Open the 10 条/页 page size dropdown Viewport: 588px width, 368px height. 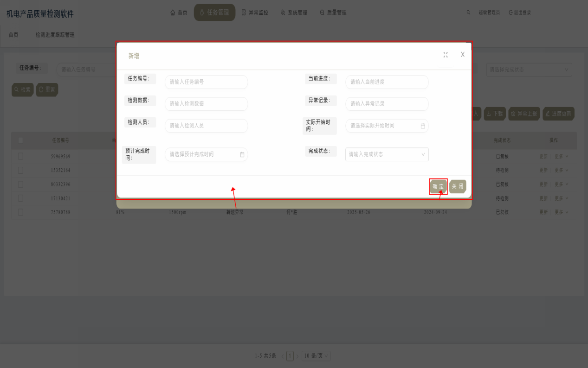(316, 356)
